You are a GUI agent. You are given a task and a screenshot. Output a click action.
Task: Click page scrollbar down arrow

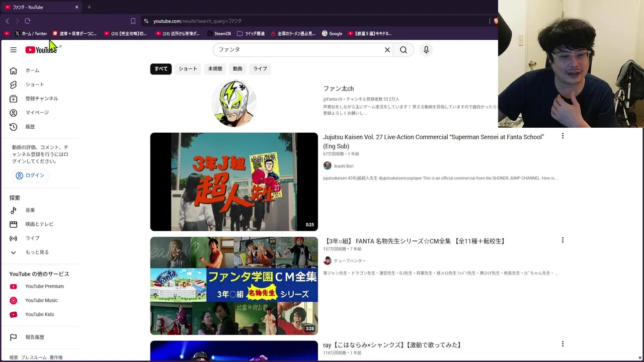[x=640, y=358]
